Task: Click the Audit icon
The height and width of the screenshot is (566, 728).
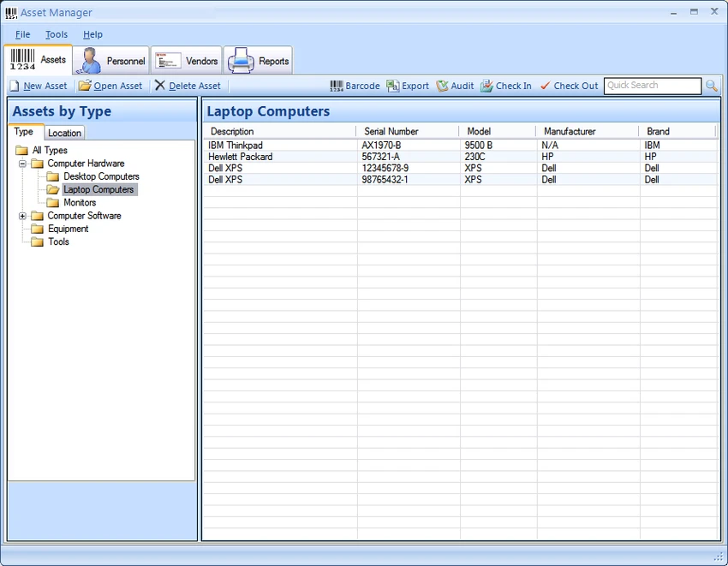Action: click(442, 86)
